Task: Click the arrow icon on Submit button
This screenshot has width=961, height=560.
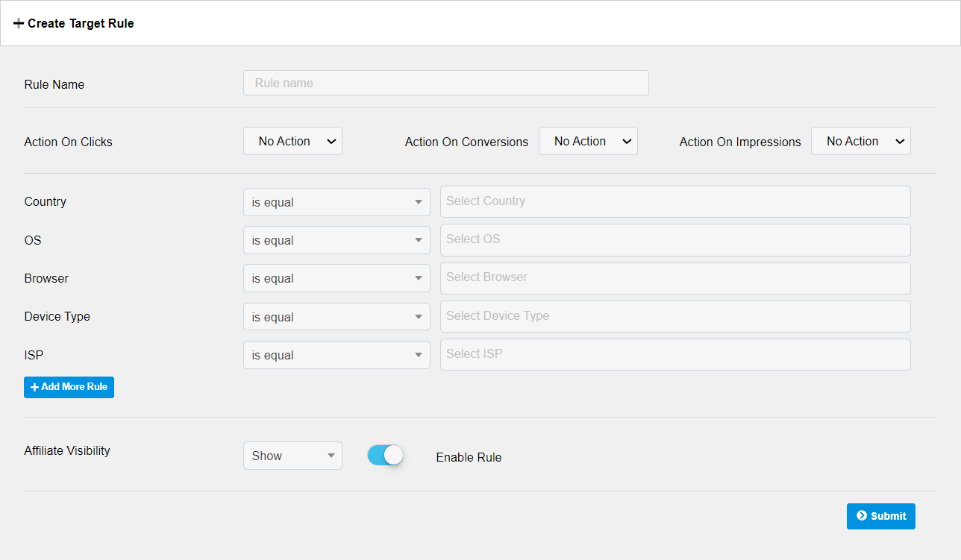Action: [862, 516]
